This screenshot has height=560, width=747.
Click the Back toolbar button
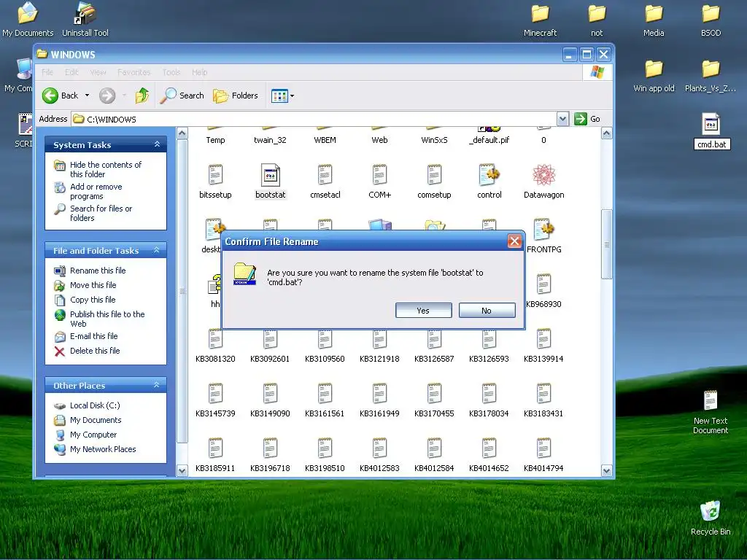[x=61, y=96]
